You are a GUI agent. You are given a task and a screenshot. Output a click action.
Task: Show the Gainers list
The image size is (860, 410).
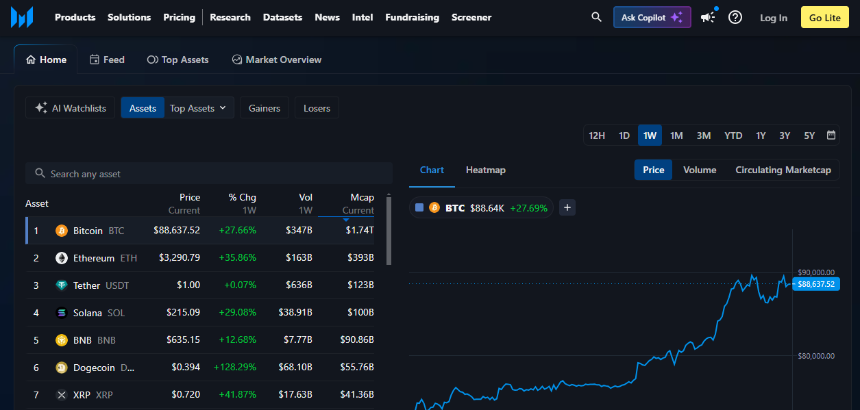pos(264,108)
